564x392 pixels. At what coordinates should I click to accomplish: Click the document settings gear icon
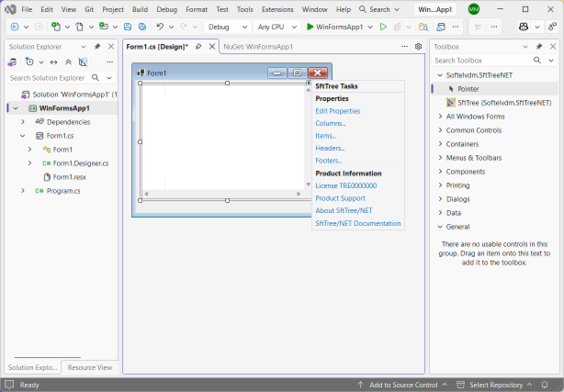[x=418, y=47]
